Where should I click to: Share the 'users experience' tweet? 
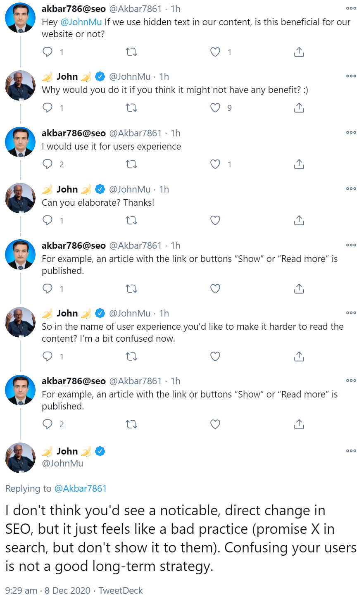[299, 164]
